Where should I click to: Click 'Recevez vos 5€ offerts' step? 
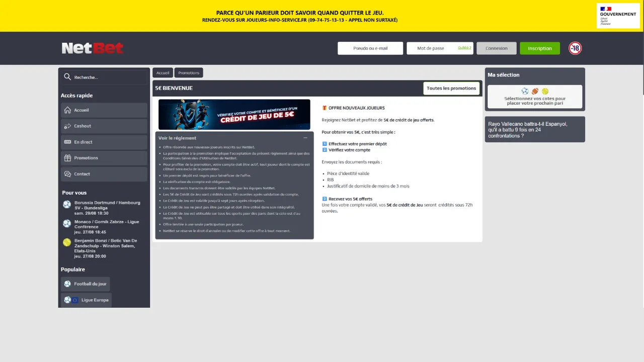pos(350,199)
